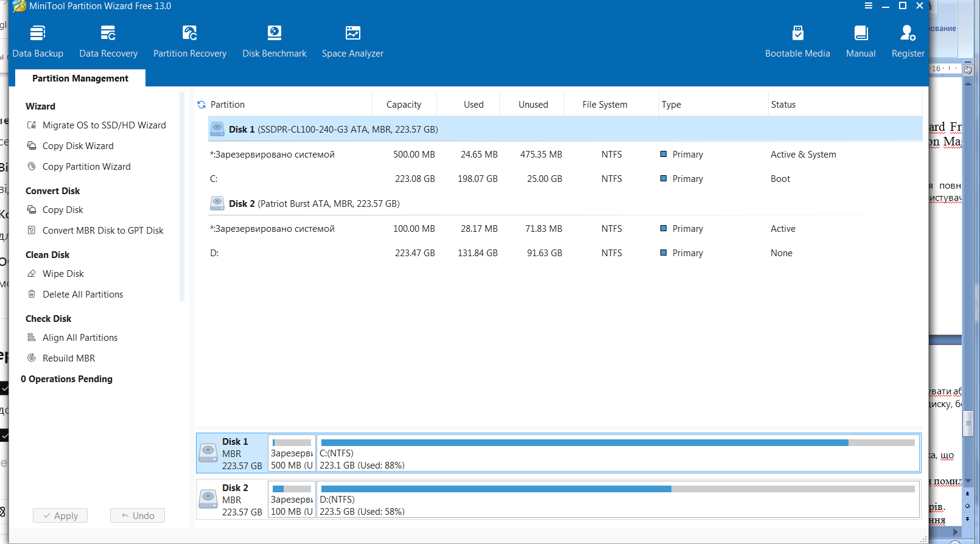Image resolution: width=980 pixels, height=544 pixels.
Task: Select the Disk 2 header row
Action: coord(314,204)
